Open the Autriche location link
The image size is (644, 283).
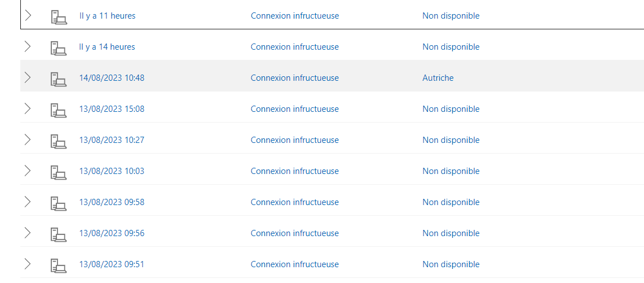coord(438,78)
